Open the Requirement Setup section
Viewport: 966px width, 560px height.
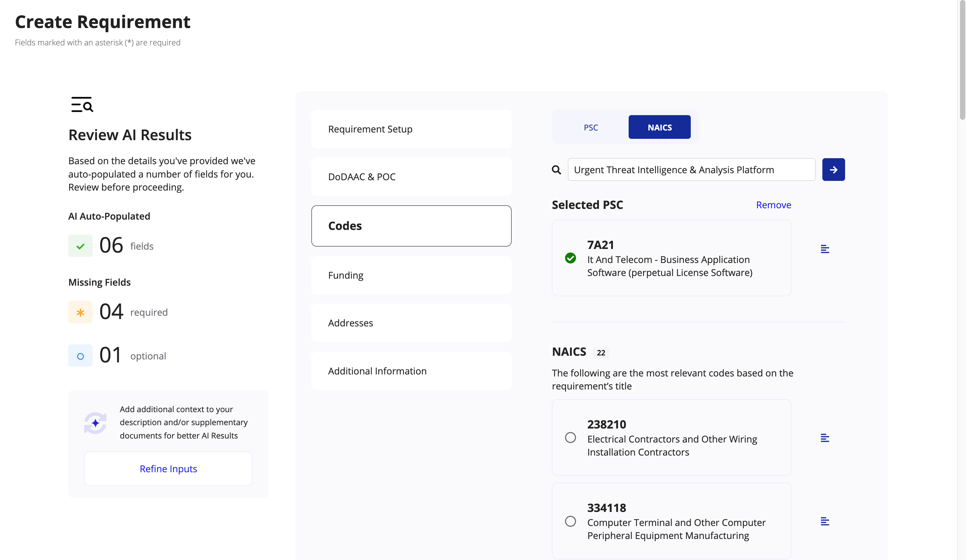point(411,129)
